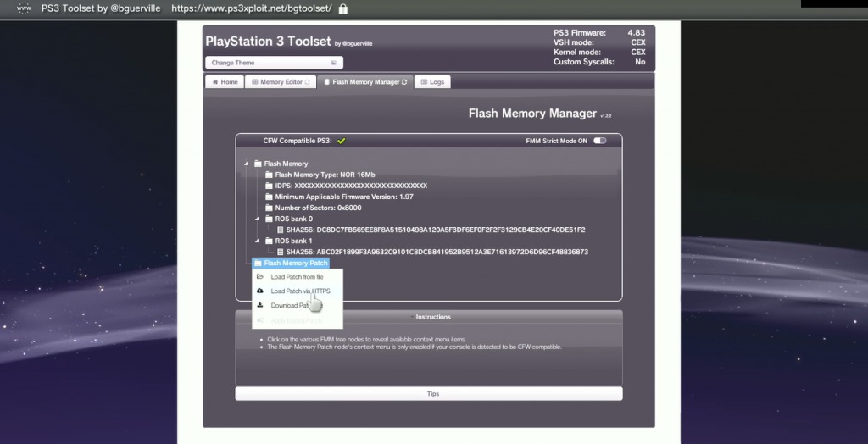Screen dimensions: 868x444
Task: Choose Load Patch via HTTPS menu entry
Action: 298,291
